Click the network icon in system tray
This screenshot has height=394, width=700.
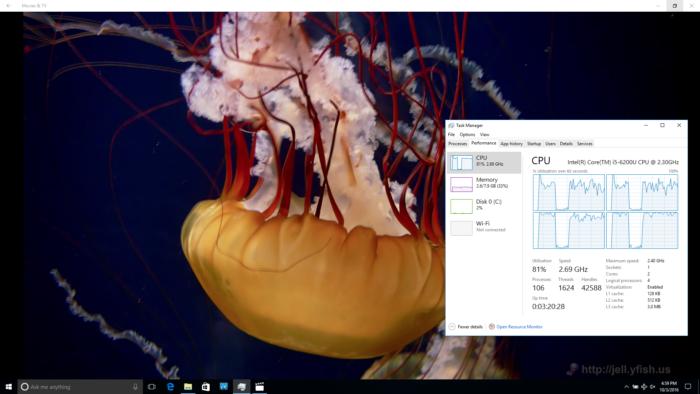[644, 386]
